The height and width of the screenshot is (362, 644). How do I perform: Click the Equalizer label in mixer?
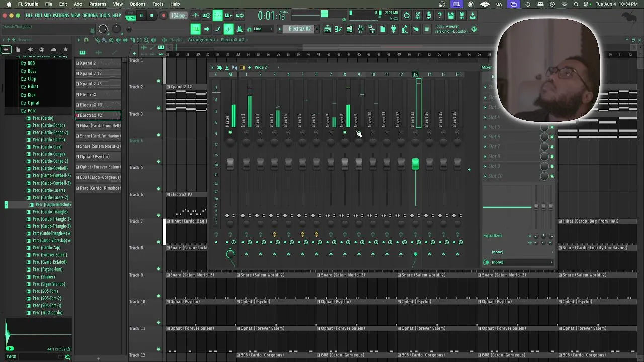click(493, 236)
